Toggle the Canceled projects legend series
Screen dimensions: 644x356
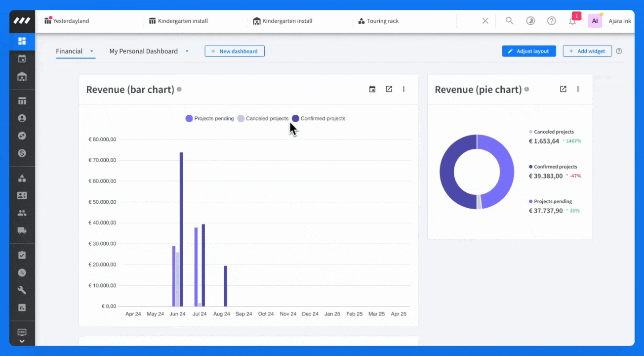point(263,118)
